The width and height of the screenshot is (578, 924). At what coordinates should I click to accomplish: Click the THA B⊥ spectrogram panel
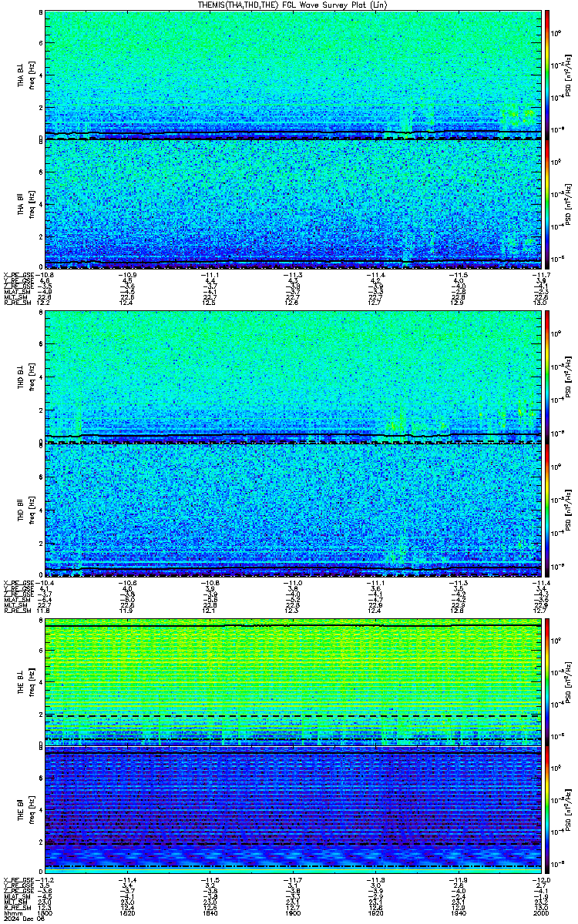(x=293, y=75)
